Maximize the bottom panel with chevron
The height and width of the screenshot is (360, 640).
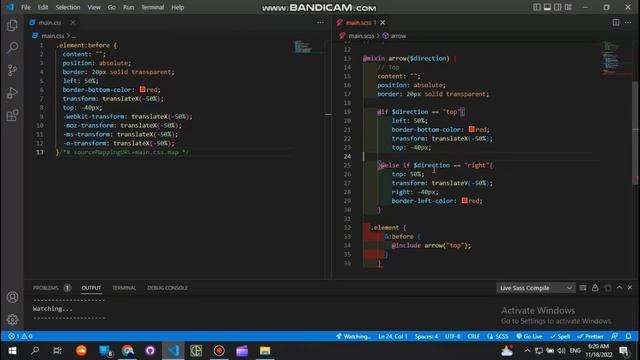point(619,287)
